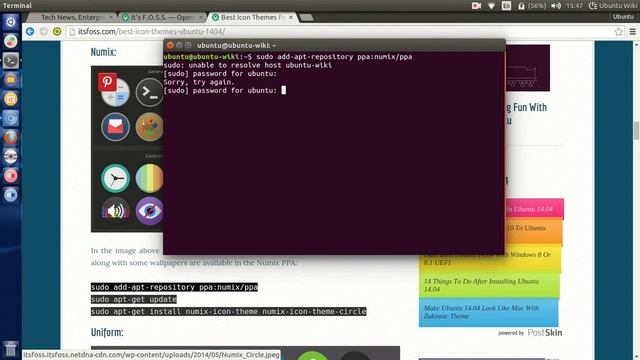Screen dimensions: 640x360
Task: Click the Pinterest pin badge on the Numix image
Action: coord(107,82)
